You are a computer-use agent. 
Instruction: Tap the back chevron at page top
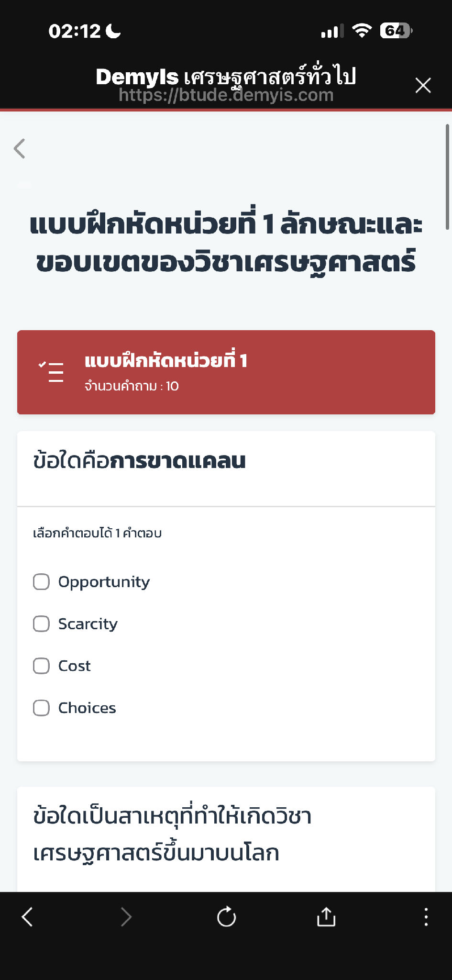19,149
